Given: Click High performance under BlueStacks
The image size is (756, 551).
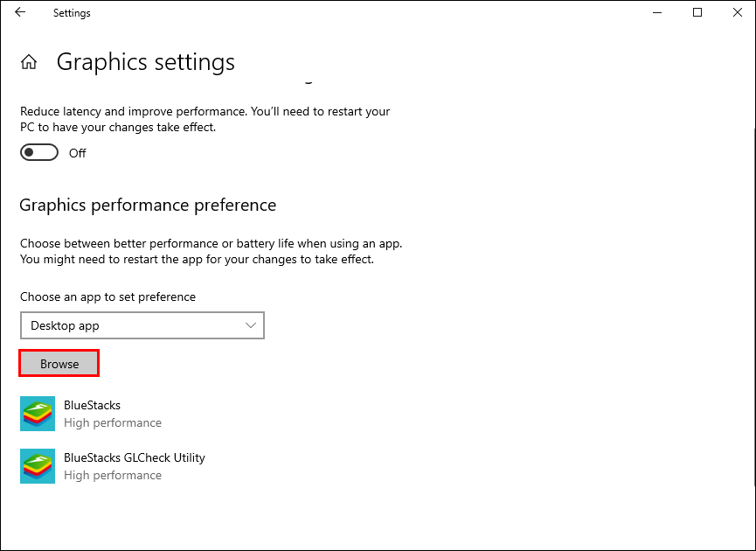Looking at the screenshot, I should pos(113,423).
